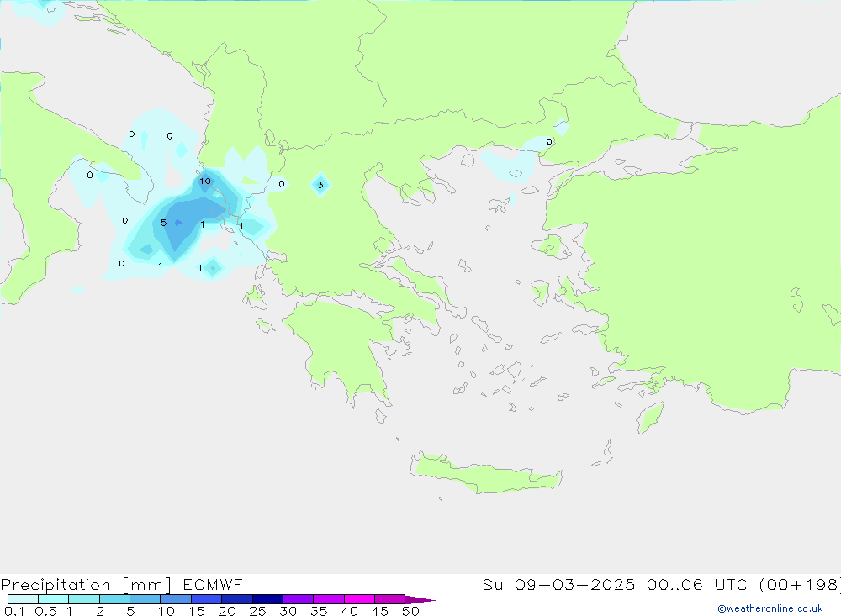Click the '40' legend scale label
The width and height of the screenshot is (841, 616).
coord(349,611)
